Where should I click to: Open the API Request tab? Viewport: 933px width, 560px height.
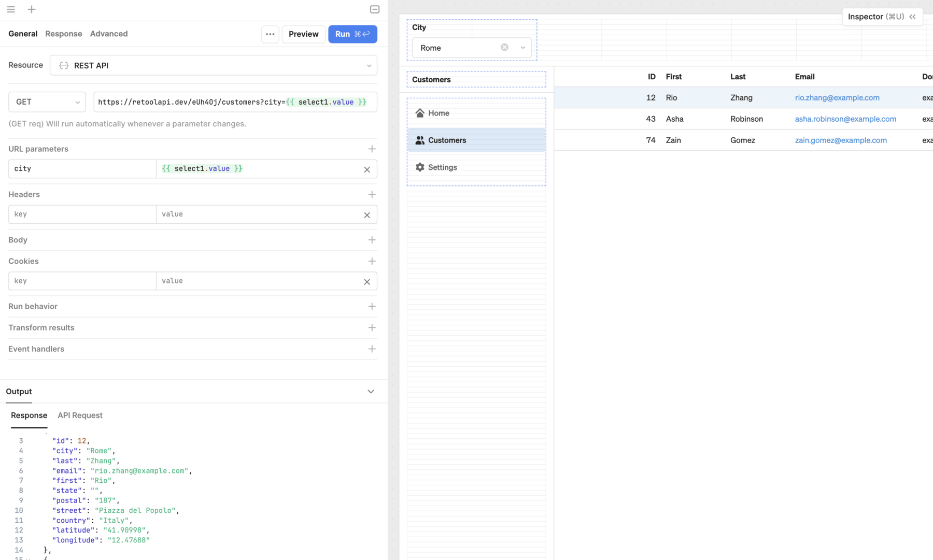(x=80, y=415)
